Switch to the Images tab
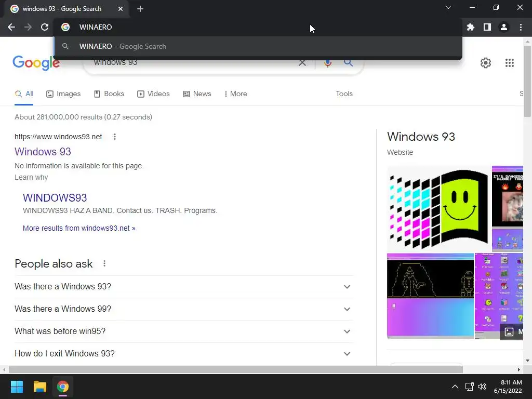Image resolution: width=532 pixels, height=399 pixels. 63,94
